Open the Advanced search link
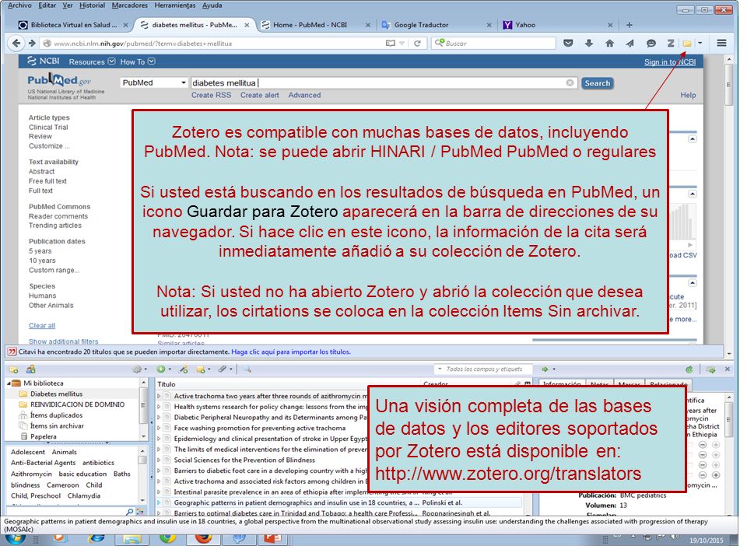 click(x=304, y=95)
